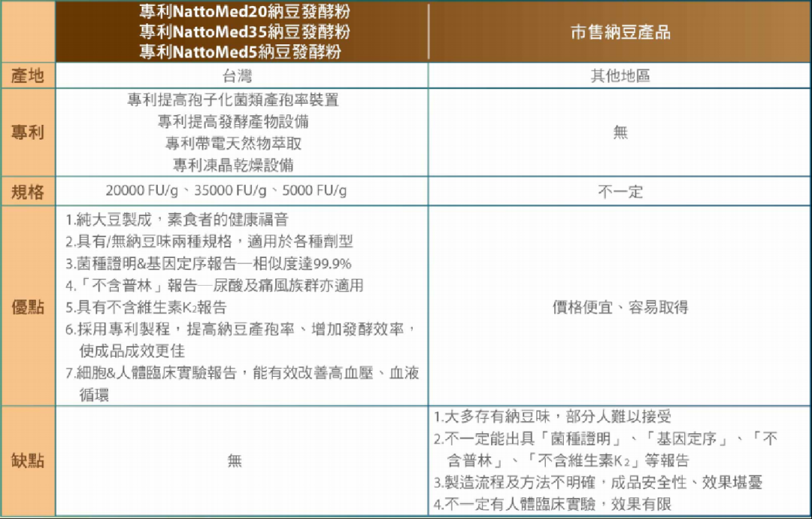
Task: Click 專利提高發酵產物設備 line
Action: pos(233,121)
